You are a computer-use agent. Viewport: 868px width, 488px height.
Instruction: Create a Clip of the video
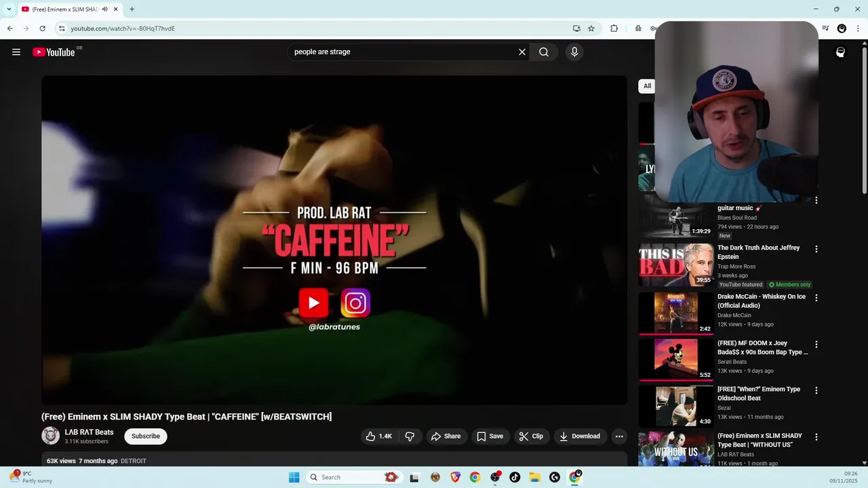(531, 436)
